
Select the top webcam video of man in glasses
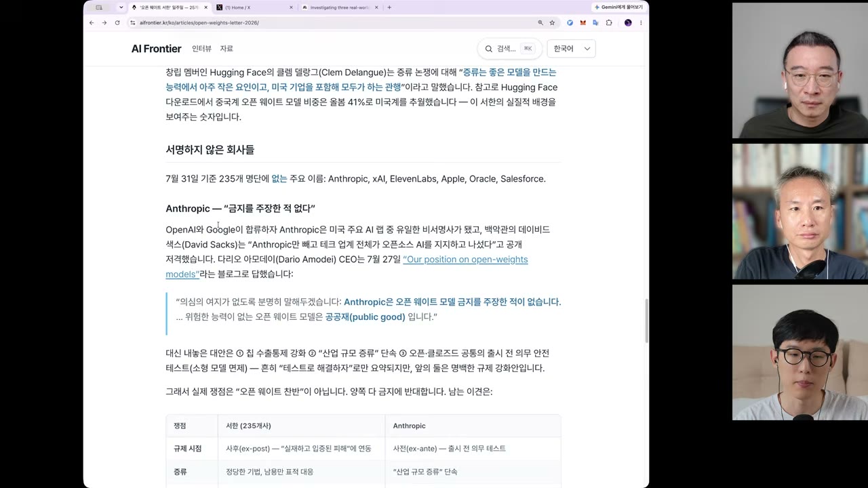click(800, 70)
